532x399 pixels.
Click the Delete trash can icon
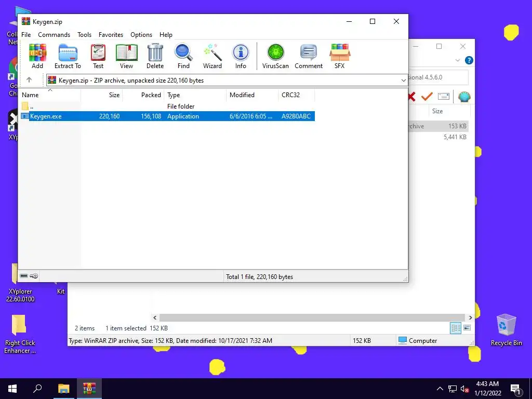click(155, 56)
